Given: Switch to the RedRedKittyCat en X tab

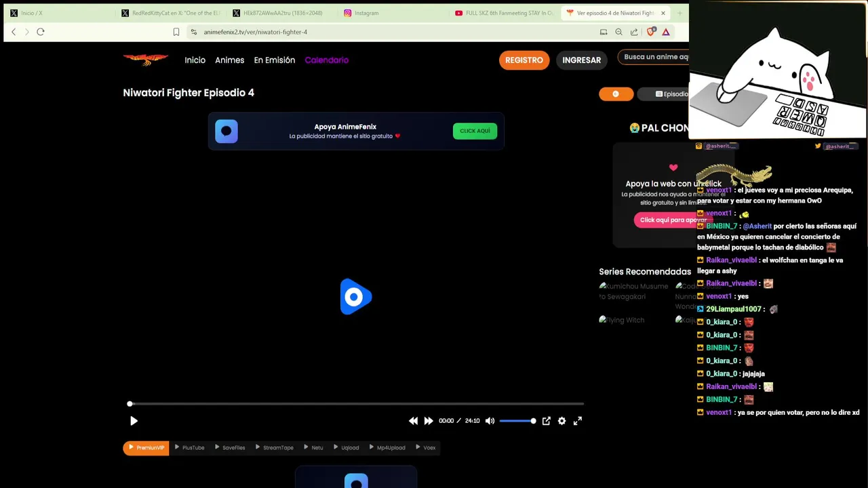Looking at the screenshot, I should click(170, 13).
